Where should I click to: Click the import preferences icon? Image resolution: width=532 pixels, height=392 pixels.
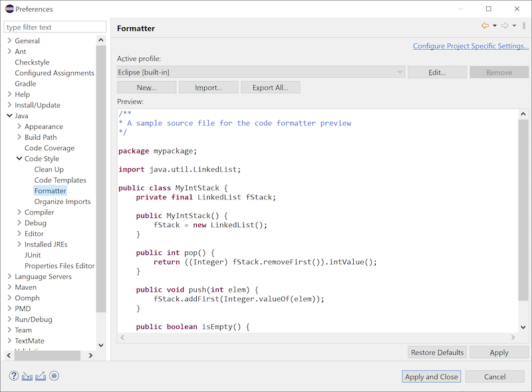pos(27,376)
